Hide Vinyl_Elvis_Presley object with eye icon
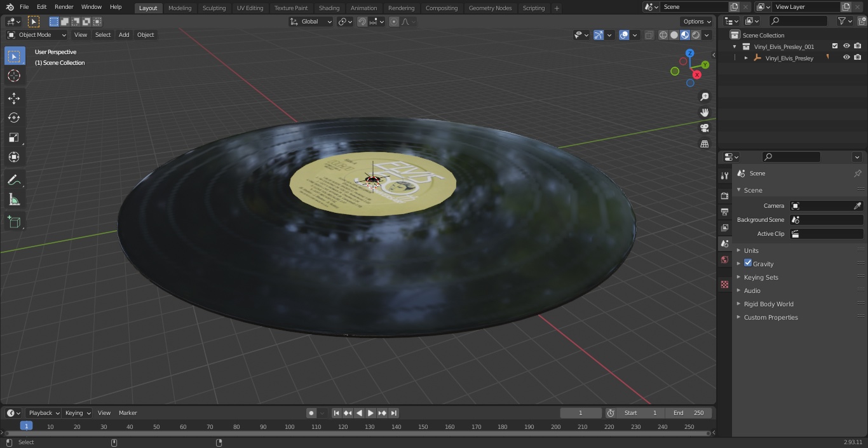 [x=846, y=58]
